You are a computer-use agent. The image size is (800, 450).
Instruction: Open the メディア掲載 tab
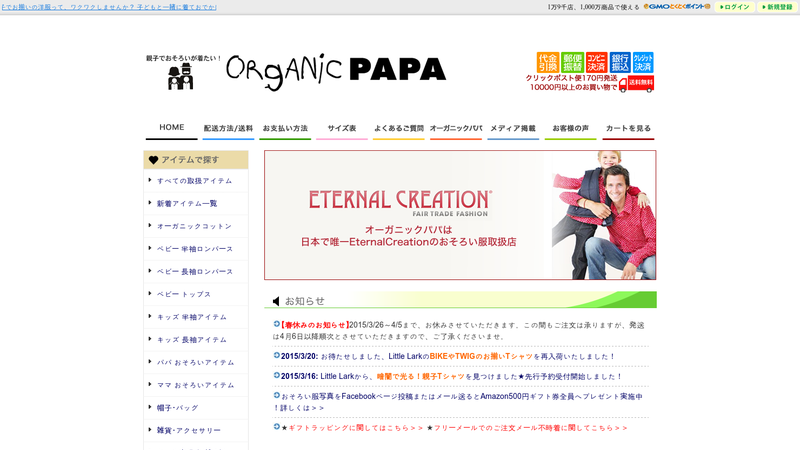[513, 129]
